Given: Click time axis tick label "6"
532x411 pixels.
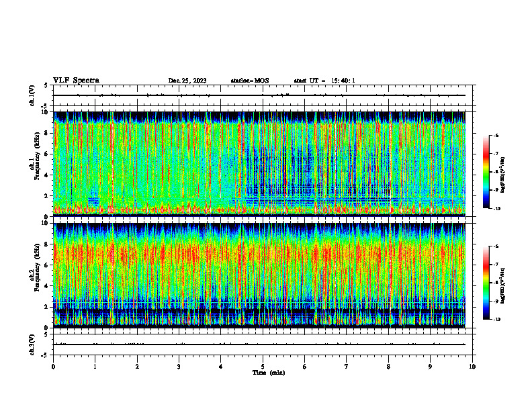Looking at the screenshot, I should pyautogui.click(x=305, y=367).
